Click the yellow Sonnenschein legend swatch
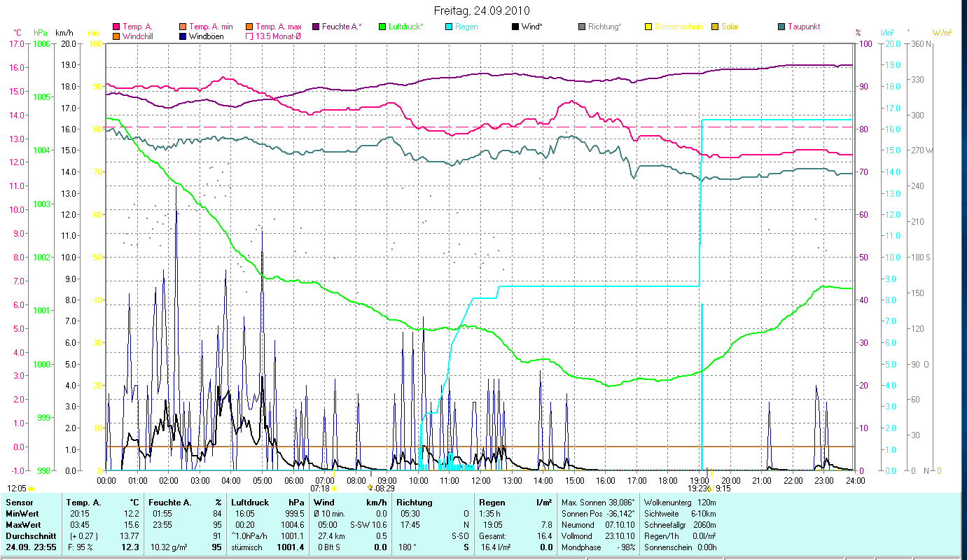The width and height of the screenshot is (967, 560). (648, 27)
